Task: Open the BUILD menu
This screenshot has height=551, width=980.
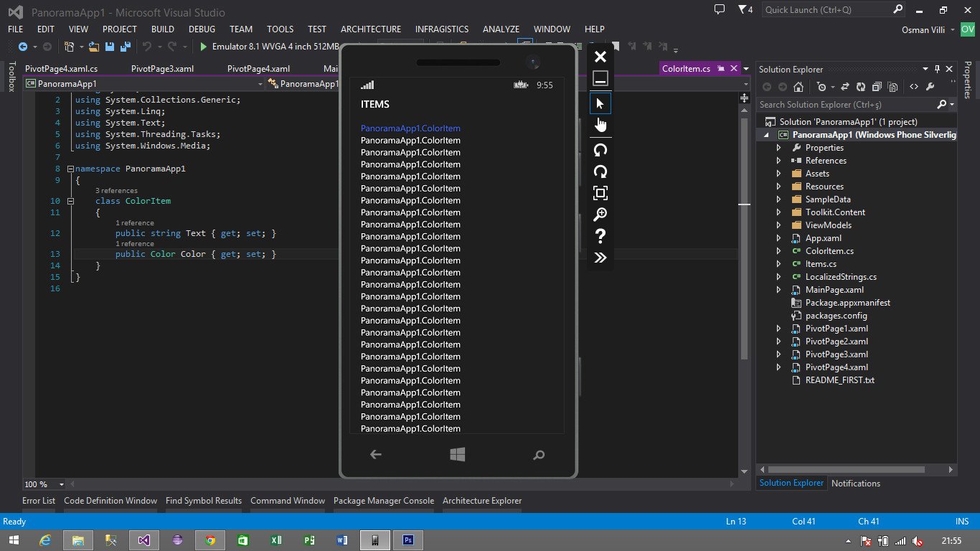Action: [163, 29]
